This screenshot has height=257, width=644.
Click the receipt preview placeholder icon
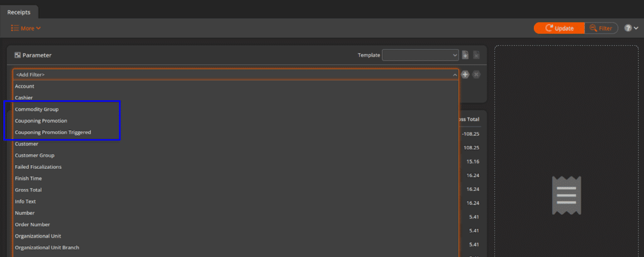tap(566, 195)
